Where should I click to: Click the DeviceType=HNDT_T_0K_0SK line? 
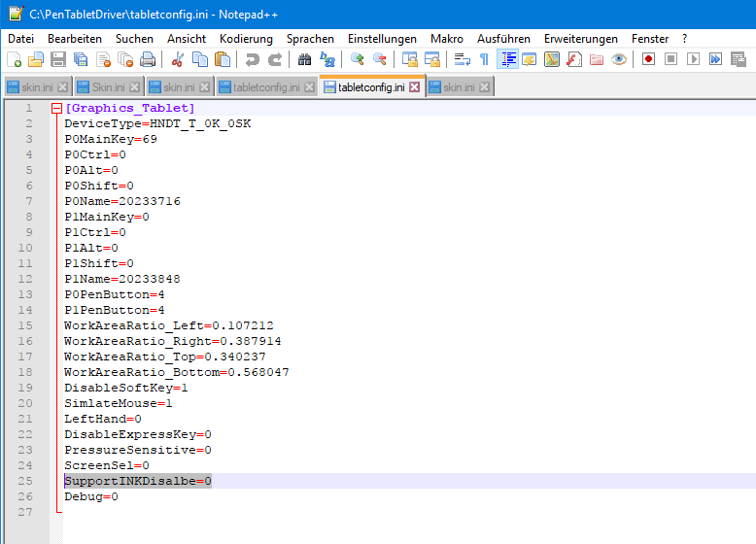coord(157,123)
